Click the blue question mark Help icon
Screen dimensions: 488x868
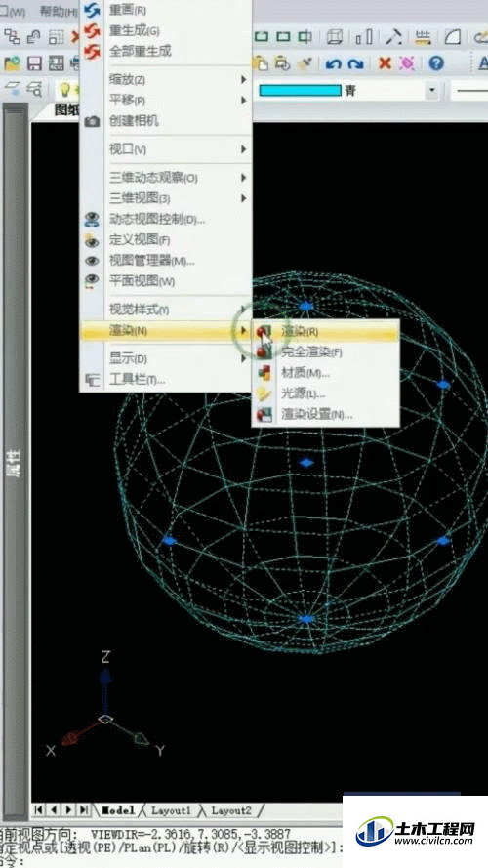pos(436,63)
